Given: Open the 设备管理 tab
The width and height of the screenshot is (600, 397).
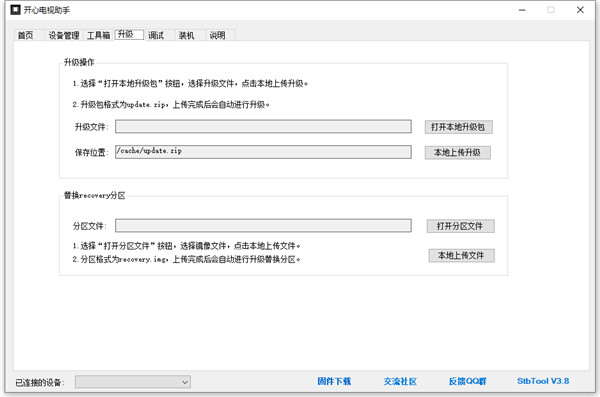Looking at the screenshot, I should point(64,35).
